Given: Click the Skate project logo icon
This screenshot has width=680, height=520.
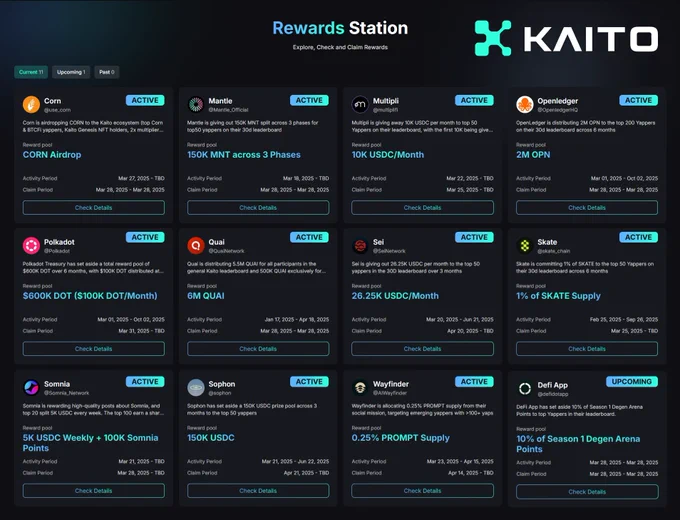Looking at the screenshot, I should click(x=525, y=245).
